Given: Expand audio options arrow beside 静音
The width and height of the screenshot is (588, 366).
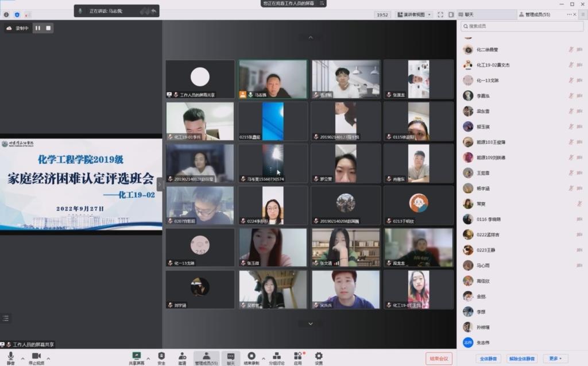Looking at the screenshot, I should pos(23,359).
